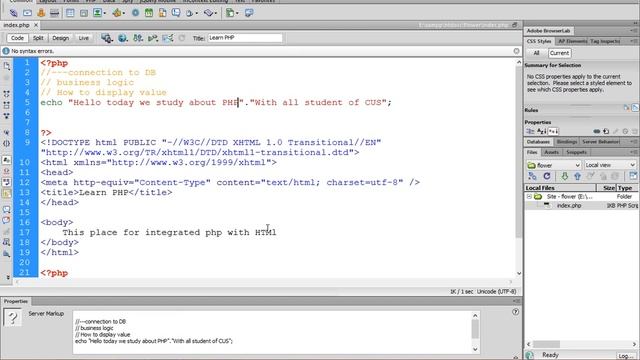Switch to Design view
Image resolution: width=640 pixels, height=360 pixels.
[60, 38]
